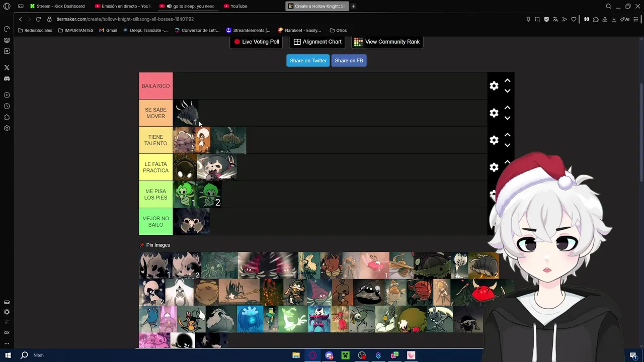Click the tiermaker.com address bar URL

click(125, 19)
